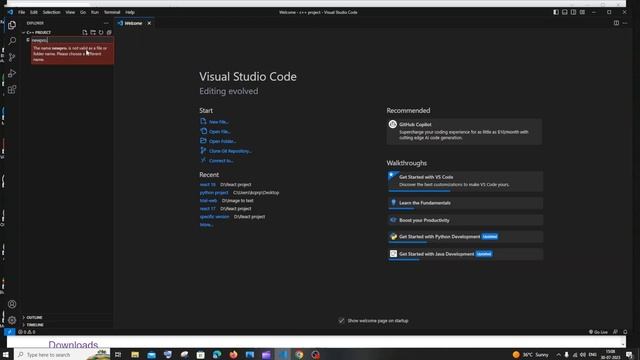Open the status bar feedback icon
Image resolution: width=640 pixels, height=360 pixels.
point(616,332)
